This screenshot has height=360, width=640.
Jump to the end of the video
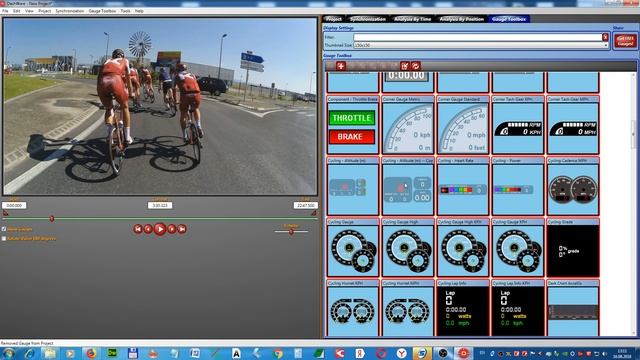(182, 229)
